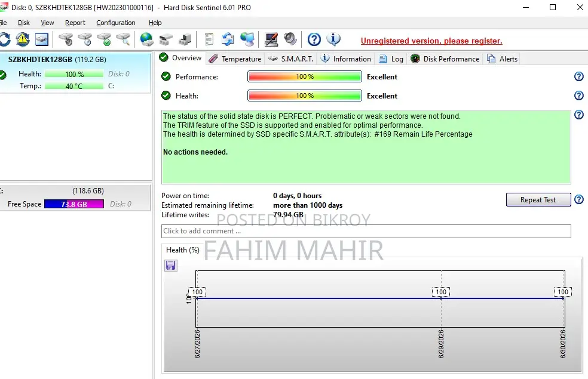
Task: Click the help icon beside Performance row
Action: point(579,76)
